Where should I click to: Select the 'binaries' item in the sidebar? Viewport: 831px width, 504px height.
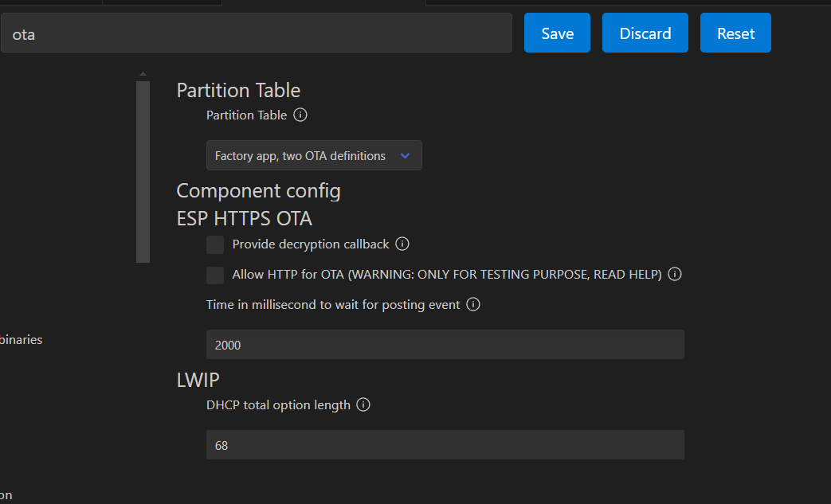(x=22, y=340)
